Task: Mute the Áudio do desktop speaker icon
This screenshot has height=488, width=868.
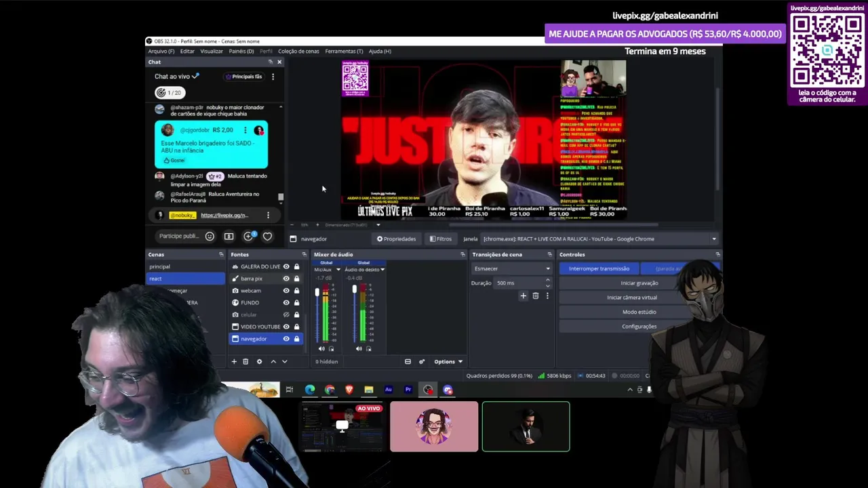Action: click(359, 348)
